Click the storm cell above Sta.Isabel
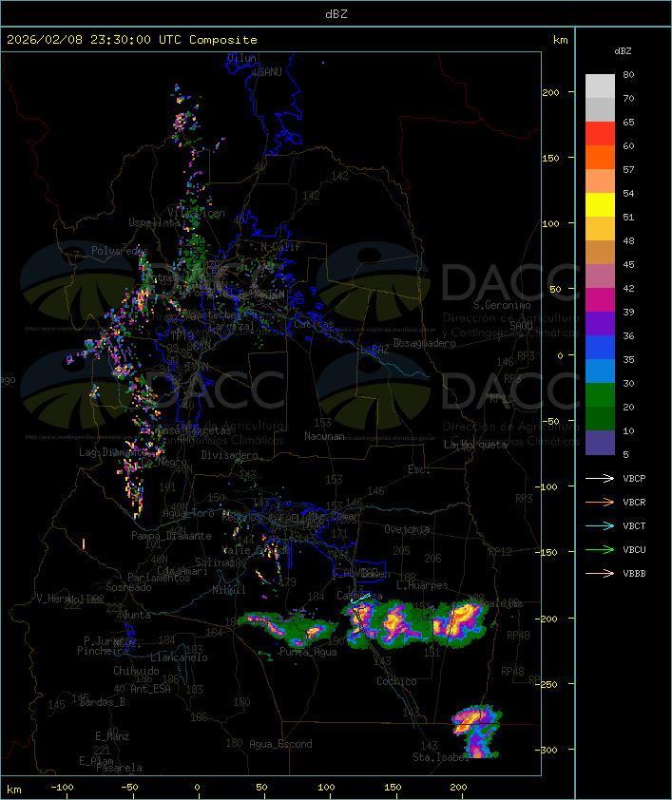Screen dimensions: 672x800 (x=475, y=731)
